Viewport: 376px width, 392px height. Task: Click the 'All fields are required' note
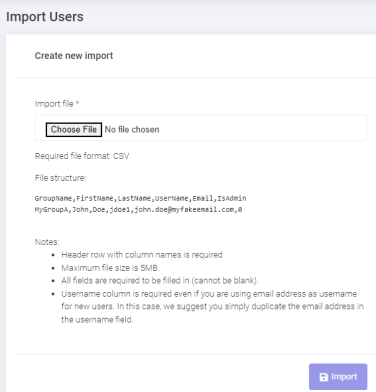[x=160, y=281]
